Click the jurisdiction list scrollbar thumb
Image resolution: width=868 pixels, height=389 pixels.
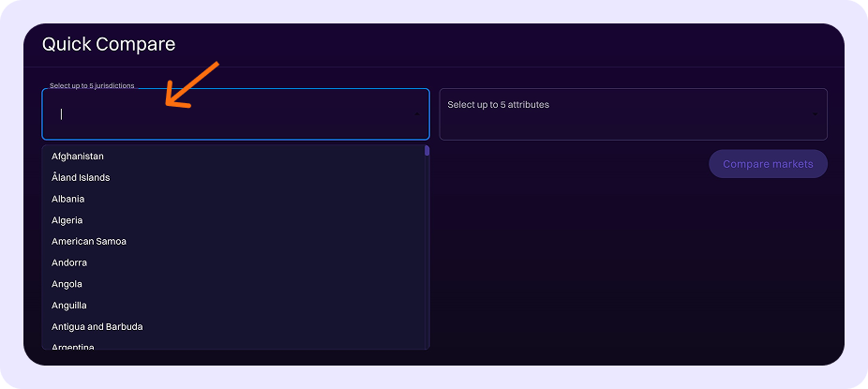tap(427, 150)
